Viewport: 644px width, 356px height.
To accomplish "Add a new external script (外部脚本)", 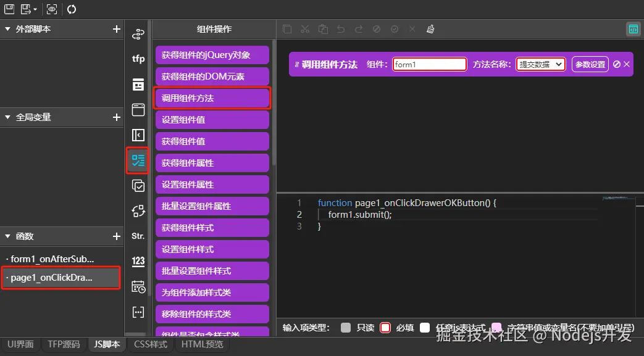I will click(x=117, y=29).
